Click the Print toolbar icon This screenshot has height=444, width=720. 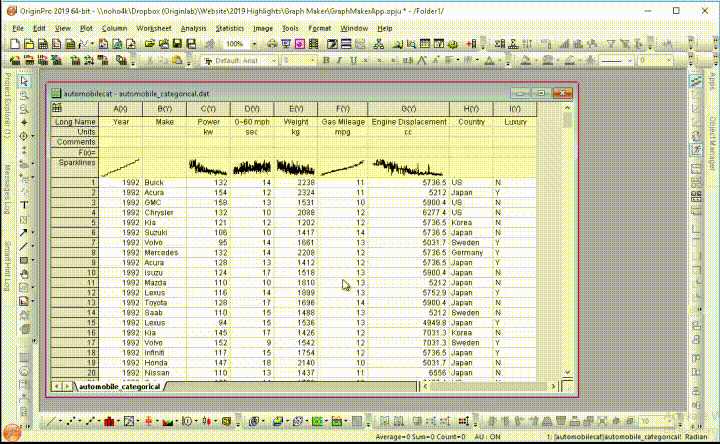(272, 44)
